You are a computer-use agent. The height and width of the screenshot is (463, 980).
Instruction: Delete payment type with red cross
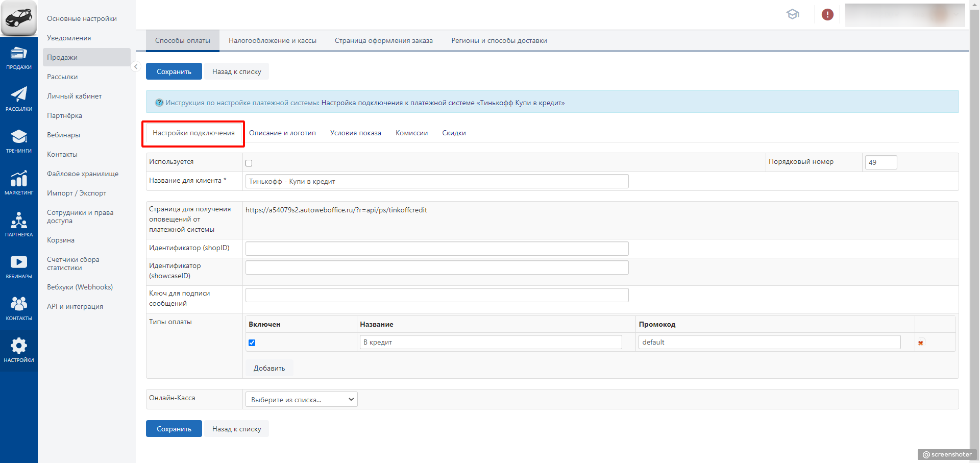click(920, 343)
